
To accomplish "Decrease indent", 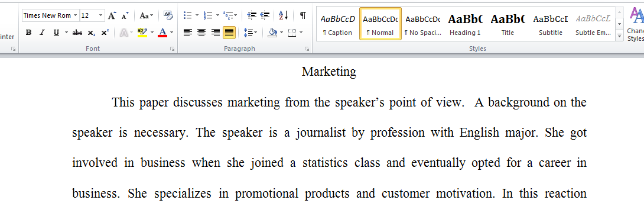I will [252, 15].
